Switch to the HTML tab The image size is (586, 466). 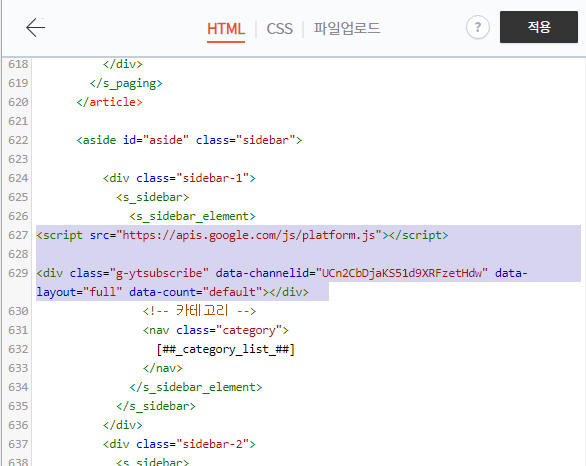coord(226,29)
